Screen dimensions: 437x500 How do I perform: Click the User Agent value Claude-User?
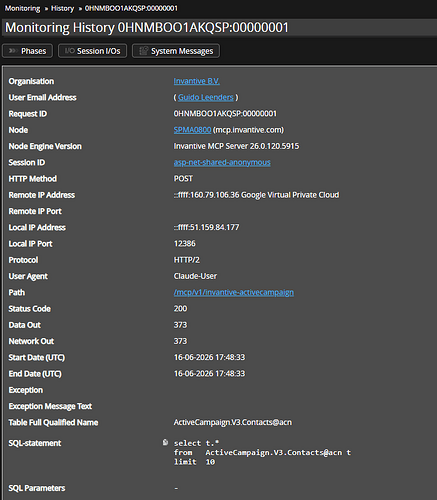195,276
